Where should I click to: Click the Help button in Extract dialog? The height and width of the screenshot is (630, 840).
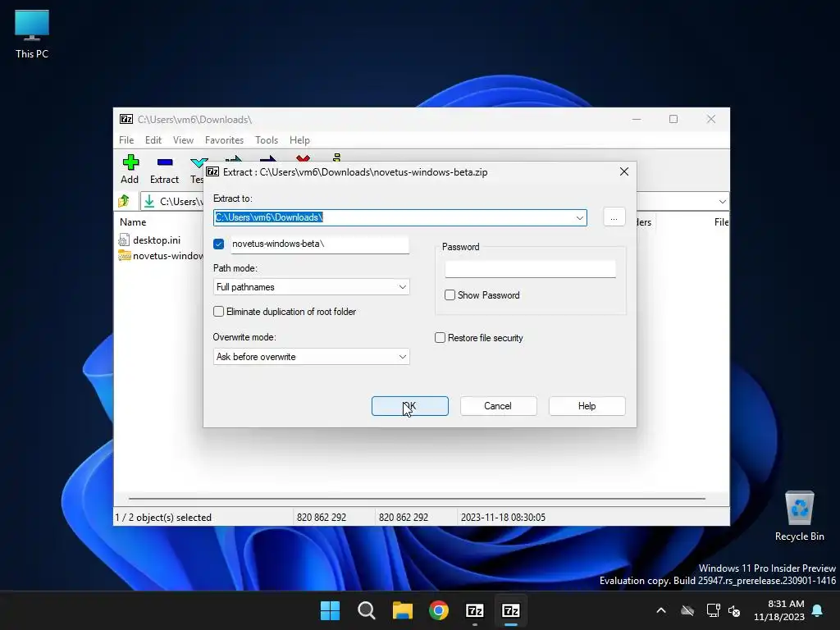[x=587, y=406]
